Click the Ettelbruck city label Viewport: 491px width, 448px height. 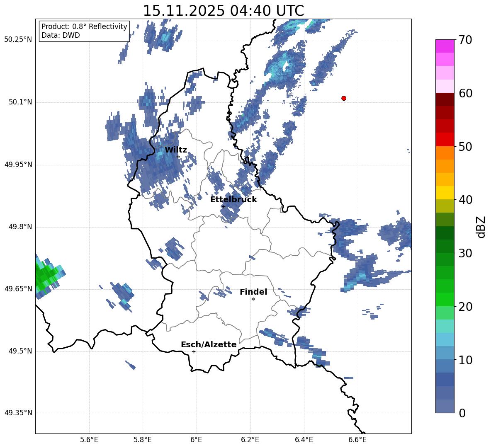233,200
